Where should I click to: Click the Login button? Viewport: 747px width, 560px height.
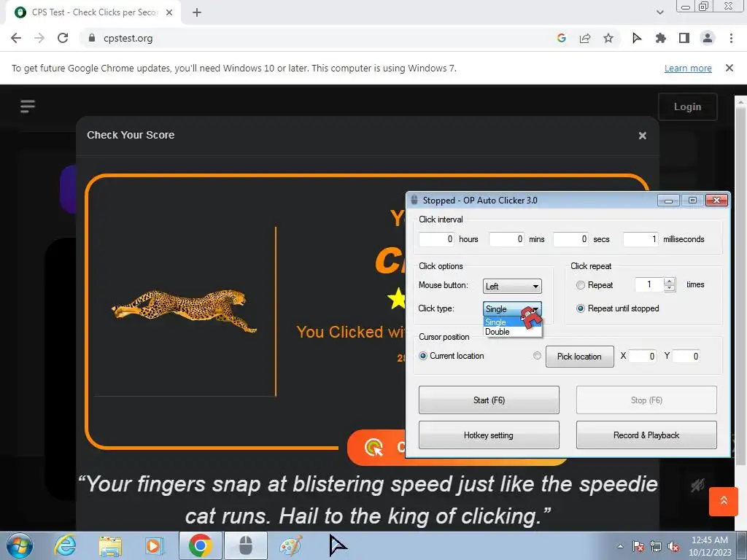(x=687, y=106)
